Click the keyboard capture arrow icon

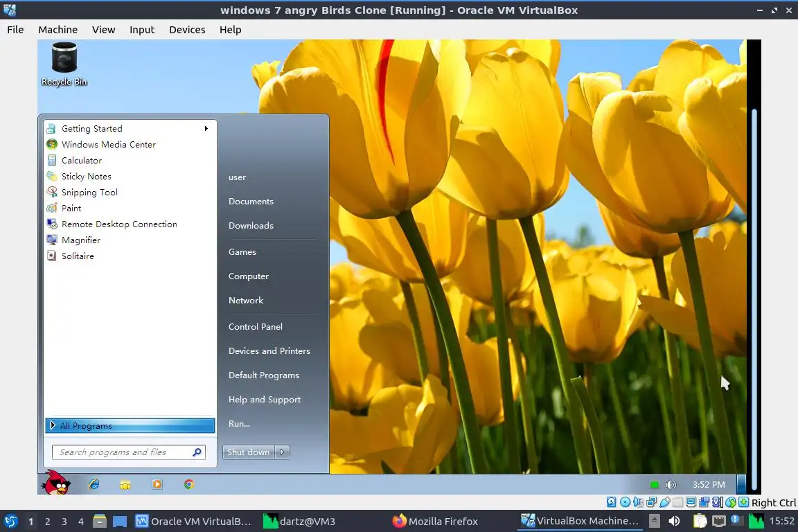point(743,502)
